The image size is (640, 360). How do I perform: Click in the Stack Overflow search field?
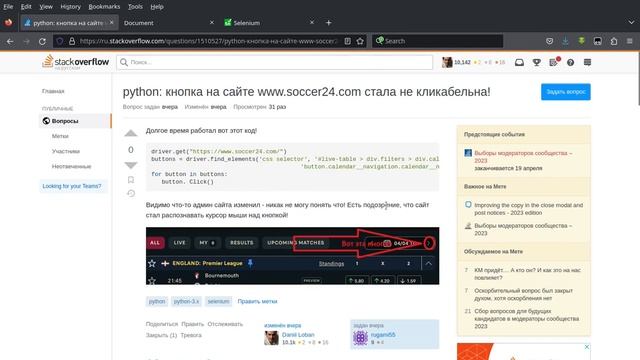click(275, 62)
